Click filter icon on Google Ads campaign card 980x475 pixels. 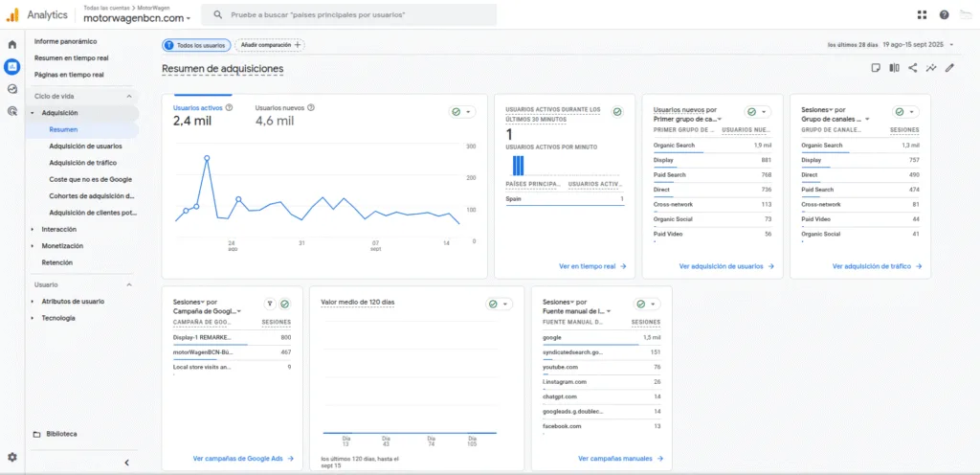coord(269,304)
